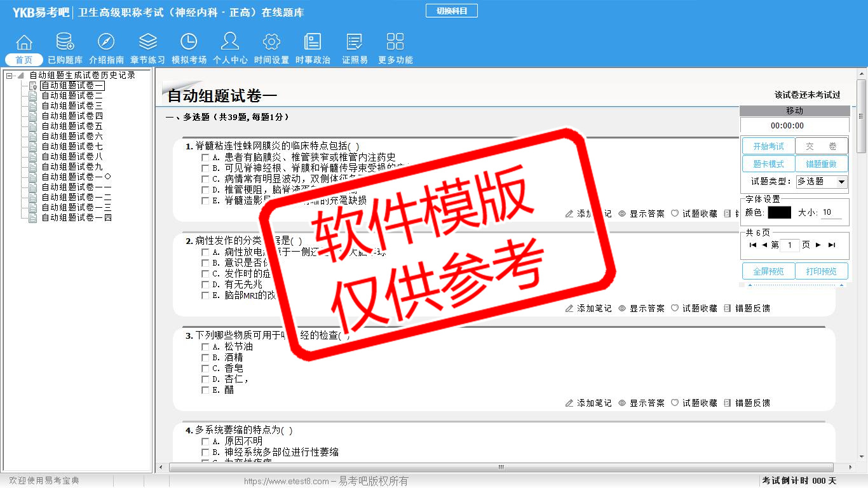Choose 自动组题试卷一〇 in the tree

pyautogui.click(x=76, y=177)
